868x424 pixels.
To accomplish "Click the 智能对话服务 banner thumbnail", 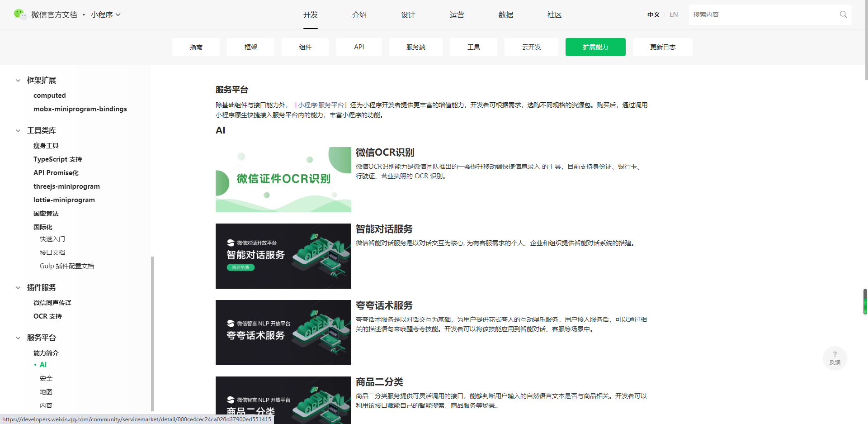I will [x=283, y=256].
